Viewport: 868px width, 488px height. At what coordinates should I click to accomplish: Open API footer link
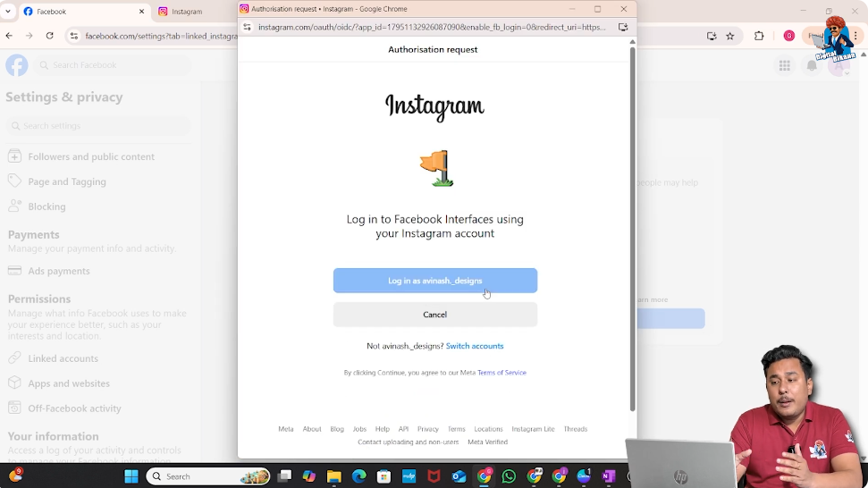pyautogui.click(x=403, y=429)
